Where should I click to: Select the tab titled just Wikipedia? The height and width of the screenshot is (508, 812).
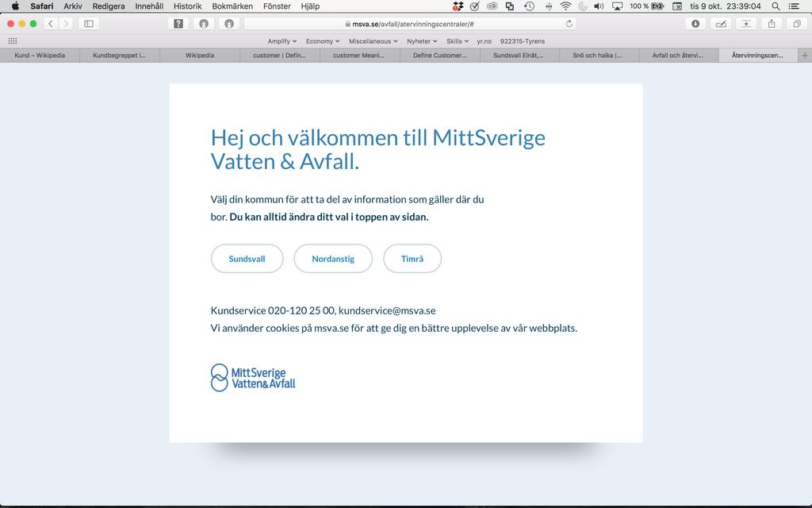pos(200,56)
